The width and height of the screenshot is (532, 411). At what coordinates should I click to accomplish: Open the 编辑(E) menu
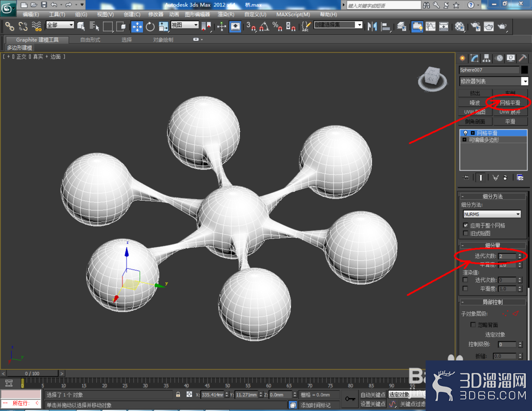pos(30,14)
